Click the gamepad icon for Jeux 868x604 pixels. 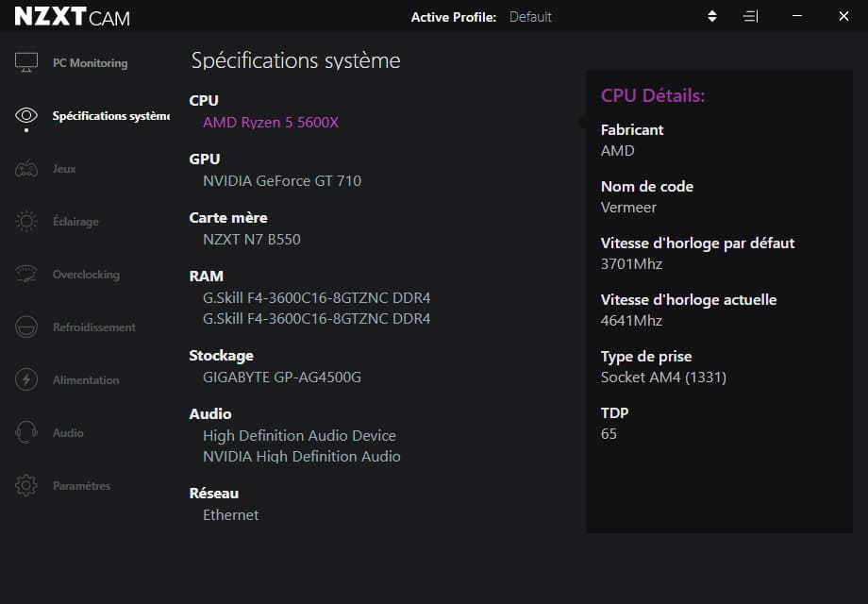pos(26,168)
